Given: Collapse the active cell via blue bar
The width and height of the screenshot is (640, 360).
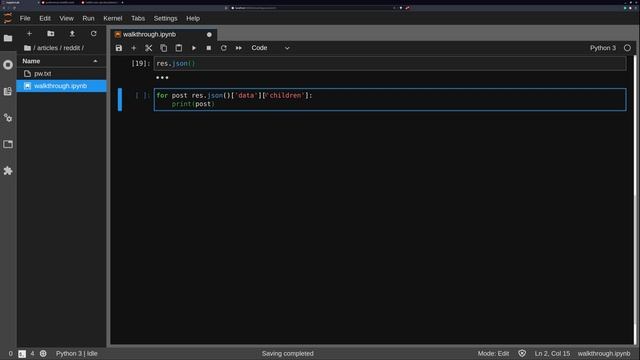Looking at the screenshot, I should click(120, 100).
